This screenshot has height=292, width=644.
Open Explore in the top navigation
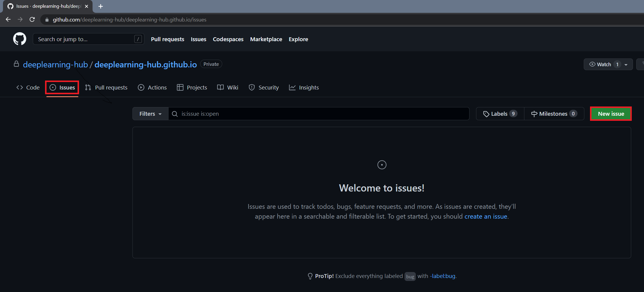298,39
